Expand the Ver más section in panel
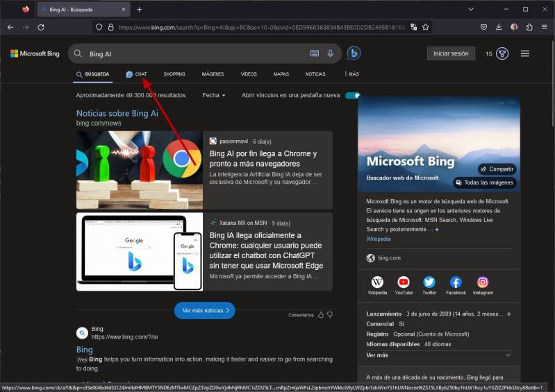555x392 pixels. coord(438,355)
